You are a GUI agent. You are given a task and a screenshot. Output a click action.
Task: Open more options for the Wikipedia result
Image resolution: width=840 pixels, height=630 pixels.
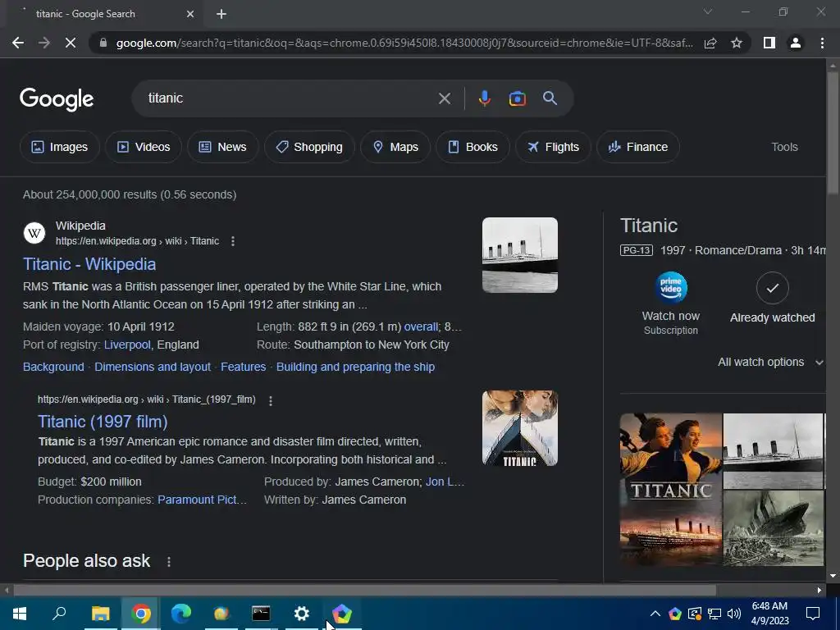(232, 241)
